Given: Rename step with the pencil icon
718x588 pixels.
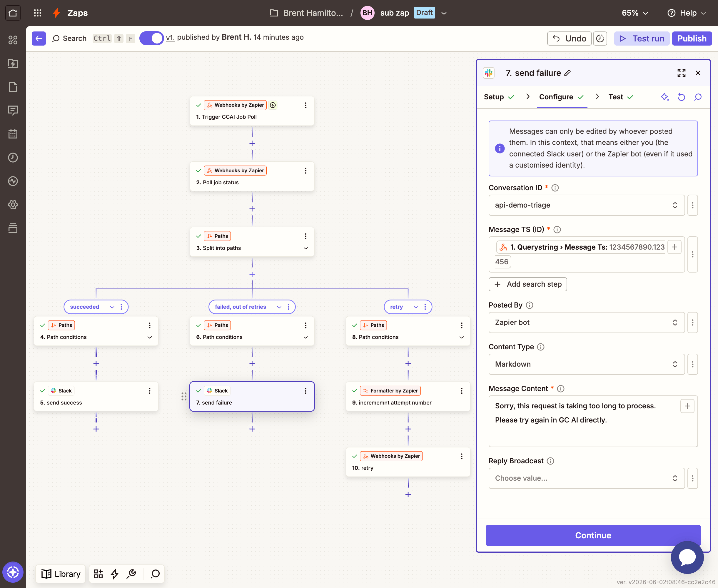Looking at the screenshot, I should click(x=568, y=73).
